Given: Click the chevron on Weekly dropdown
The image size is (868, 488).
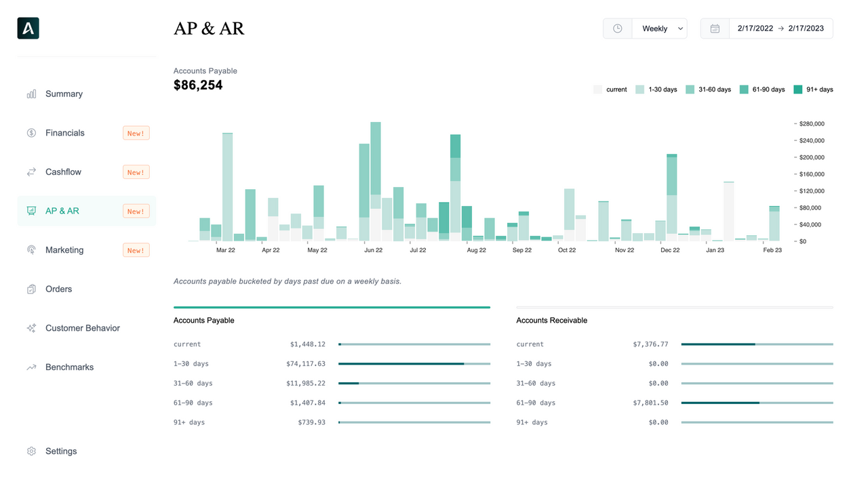Looking at the screenshot, I should tap(680, 28).
